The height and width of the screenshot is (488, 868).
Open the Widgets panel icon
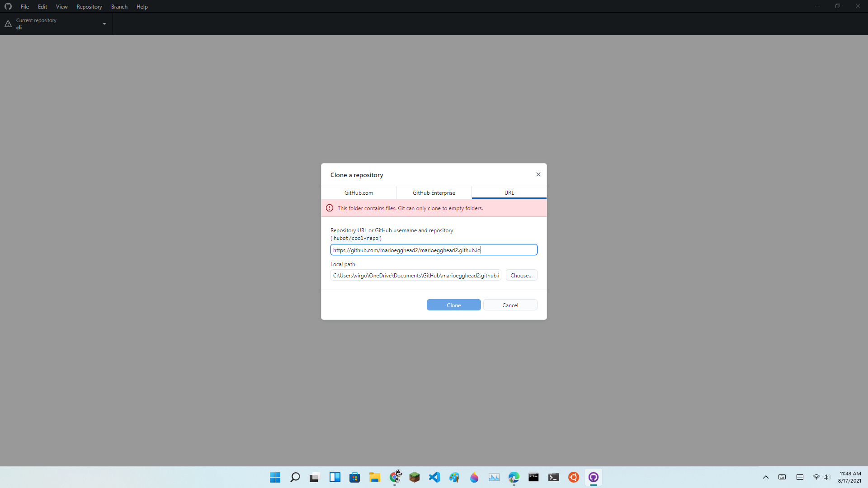tap(335, 477)
